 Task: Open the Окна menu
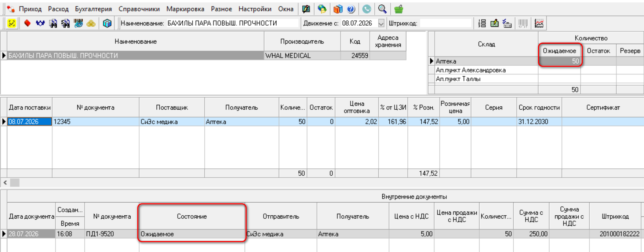click(x=286, y=9)
